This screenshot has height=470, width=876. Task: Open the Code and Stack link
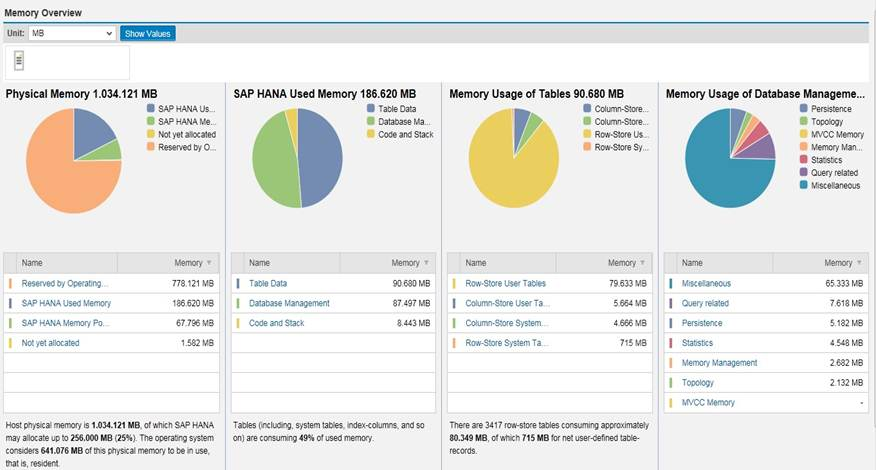click(277, 323)
